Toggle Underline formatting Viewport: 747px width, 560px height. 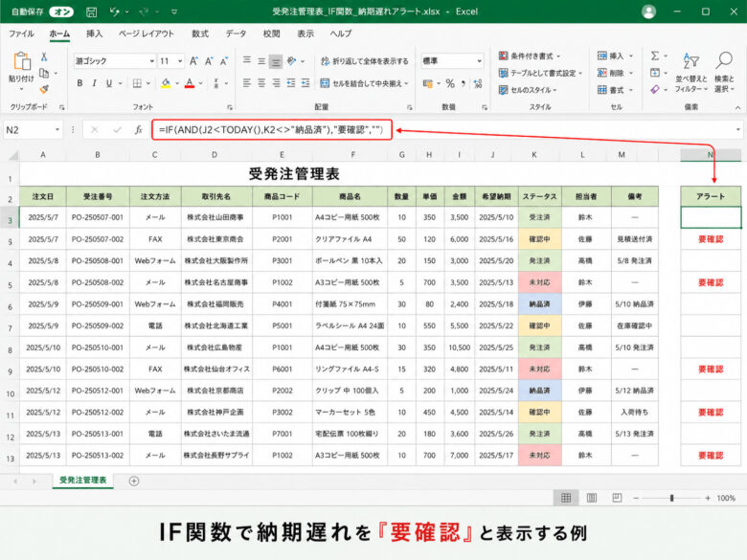(x=109, y=83)
